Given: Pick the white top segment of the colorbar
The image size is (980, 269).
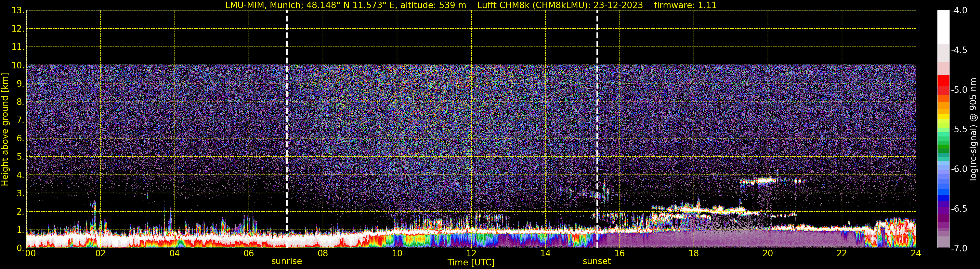Looking at the screenshot, I should 943,27.
